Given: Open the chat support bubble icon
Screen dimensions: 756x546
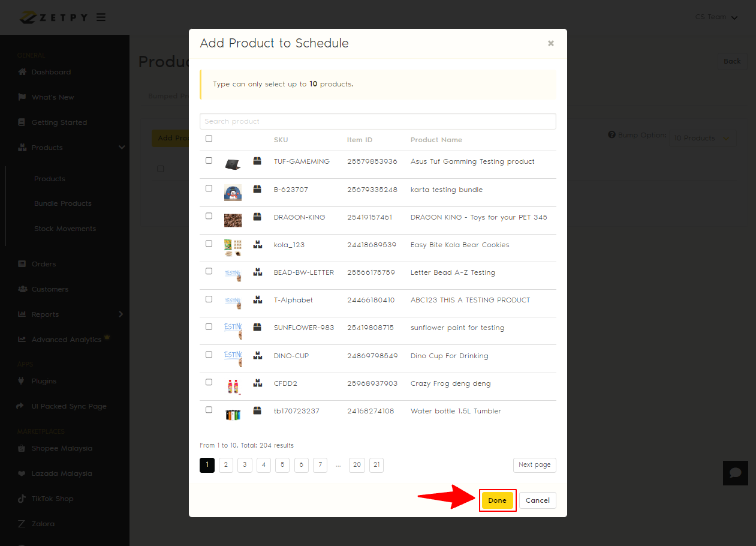Looking at the screenshot, I should [735, 473].
